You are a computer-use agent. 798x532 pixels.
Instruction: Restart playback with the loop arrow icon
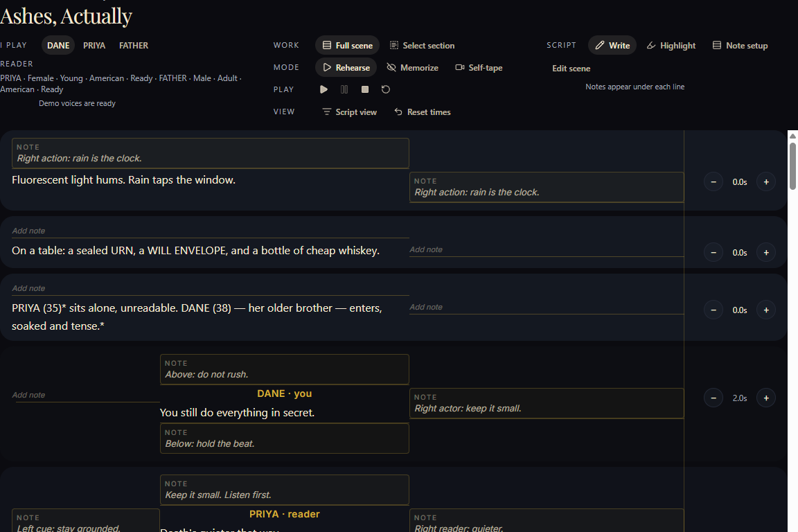pyautogui.click(x=386, y=89)
